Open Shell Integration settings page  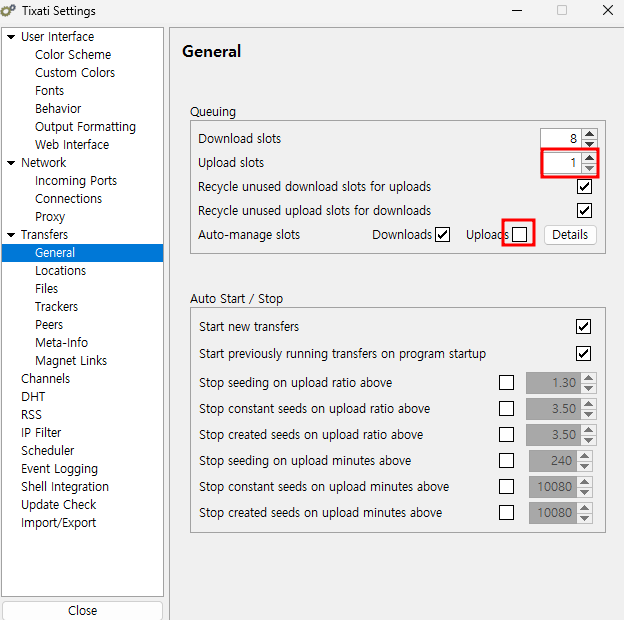pos(65,487)
